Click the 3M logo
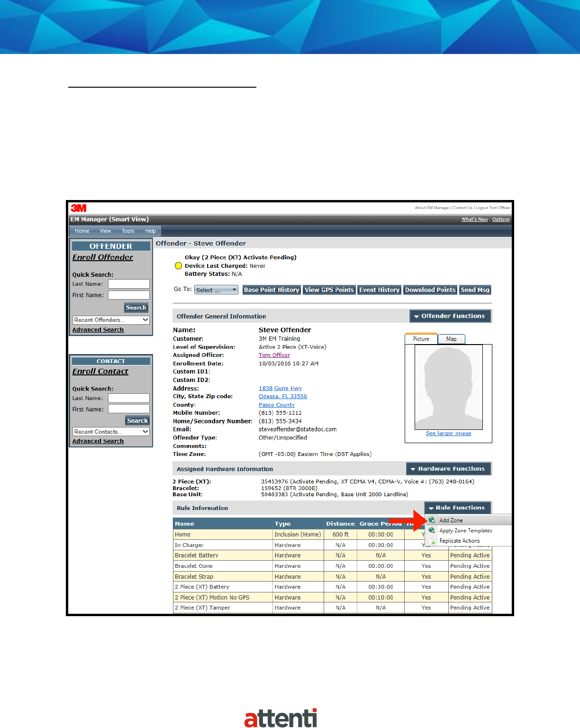Image resolution: width=580 pixels, height=728 pixels. (79, 208)
